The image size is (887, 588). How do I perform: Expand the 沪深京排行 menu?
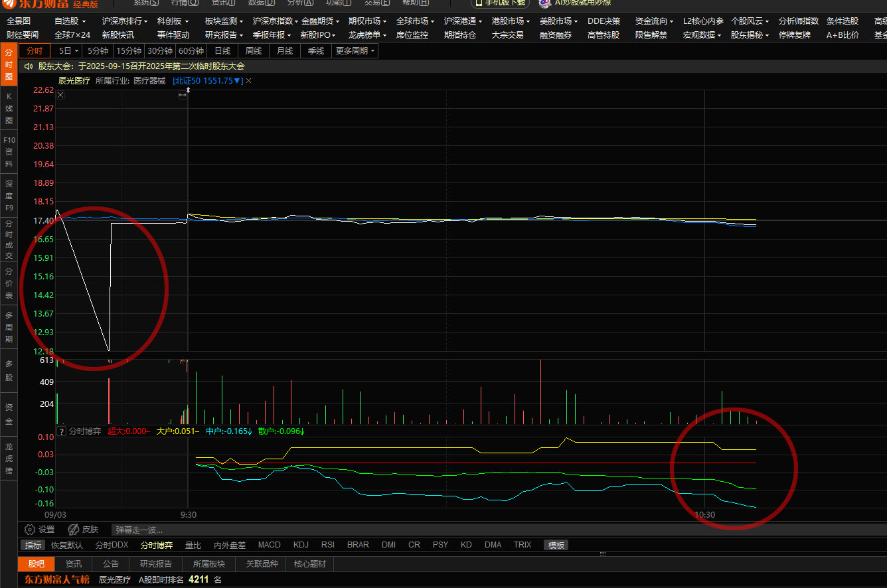point(124,21)
